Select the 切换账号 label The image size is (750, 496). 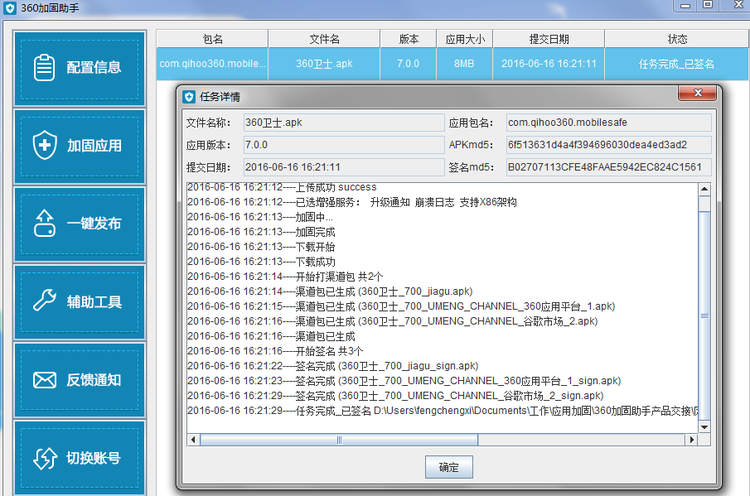click(x=94, y=458)
